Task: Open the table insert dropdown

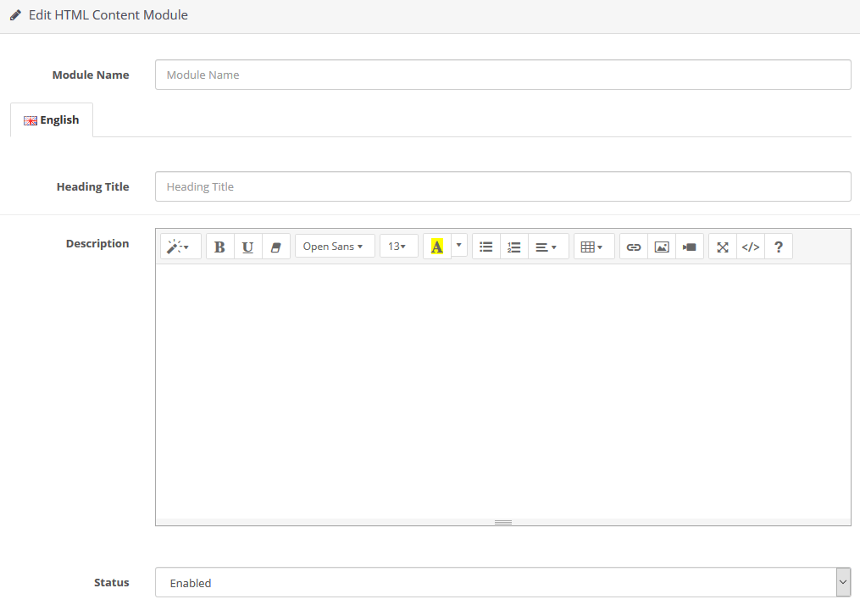Action: point(593,247)
